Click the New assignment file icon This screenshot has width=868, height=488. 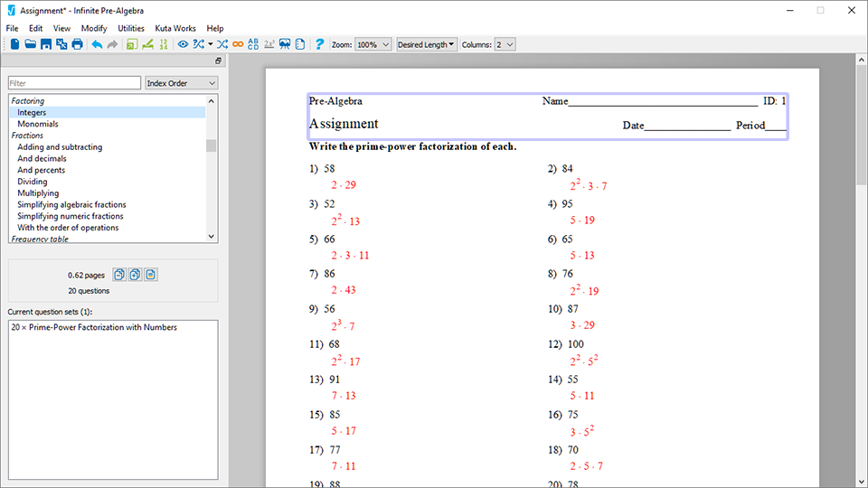tap(14, 44)
